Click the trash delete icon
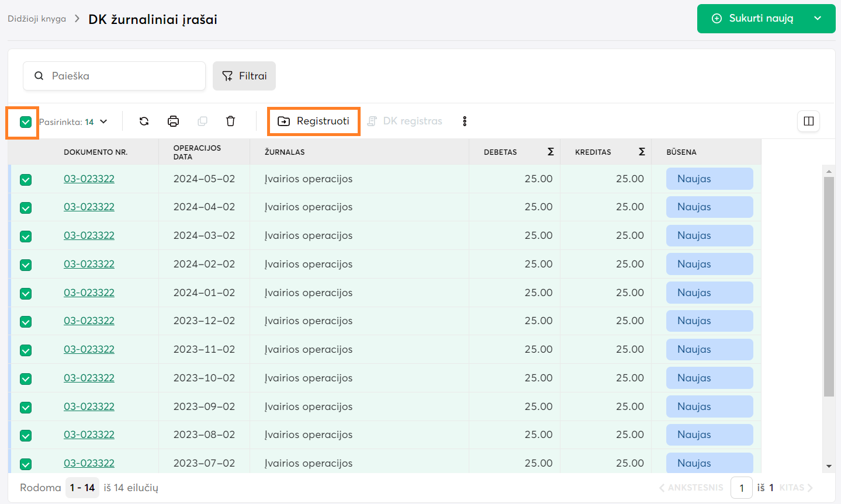 tap(230, 121)
